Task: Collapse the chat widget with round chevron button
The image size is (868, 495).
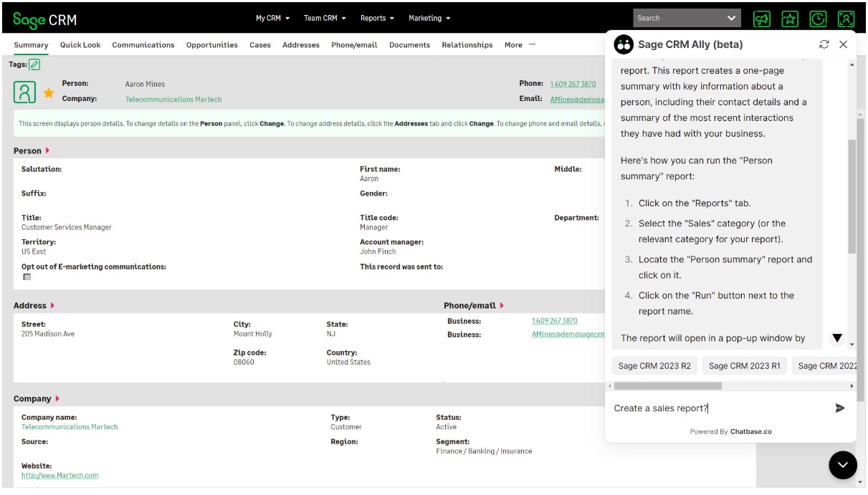Action: point(843,465)
